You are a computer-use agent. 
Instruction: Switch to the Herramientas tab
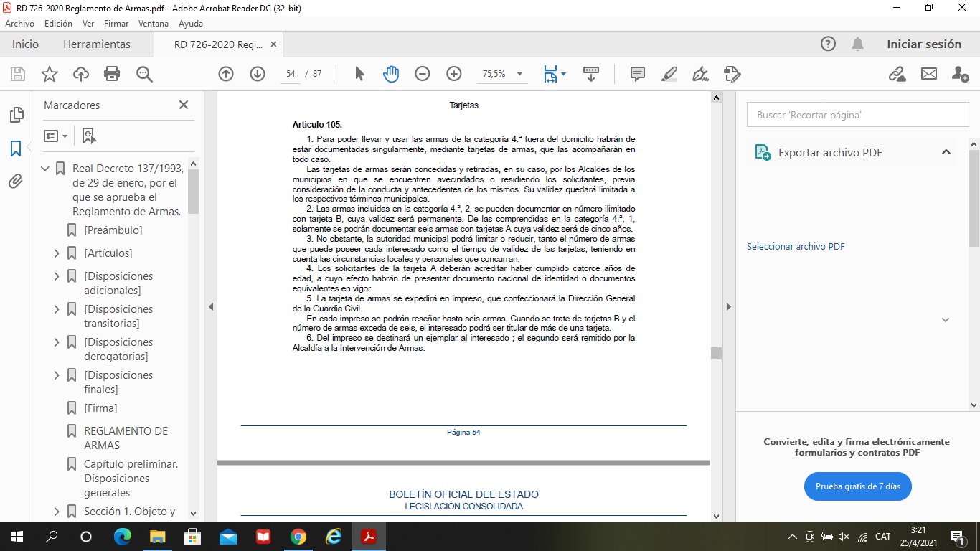point(97,44)
